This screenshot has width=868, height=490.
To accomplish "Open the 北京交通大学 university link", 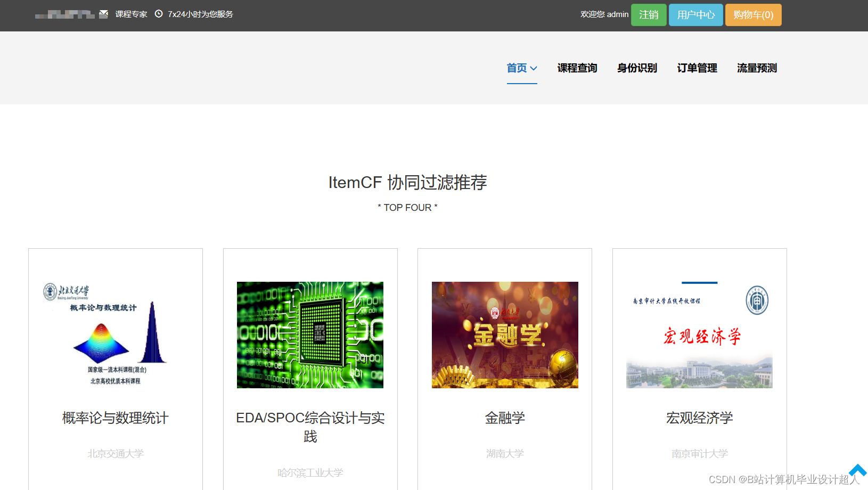I will (115, 453).
